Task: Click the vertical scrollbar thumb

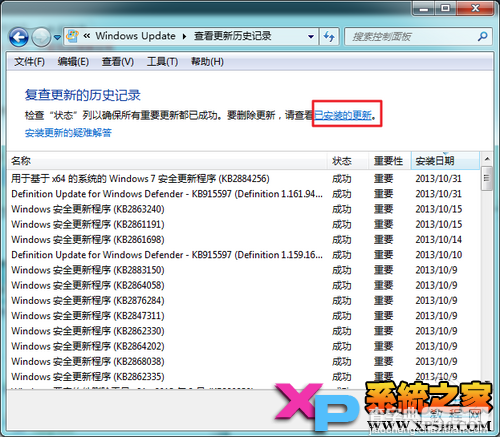Action: point(487,178)
